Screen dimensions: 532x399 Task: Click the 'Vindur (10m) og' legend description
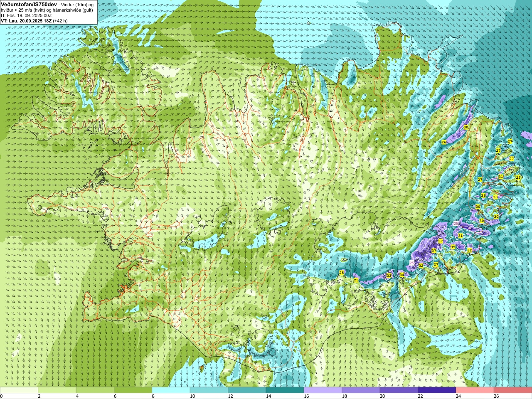point(77,4)
